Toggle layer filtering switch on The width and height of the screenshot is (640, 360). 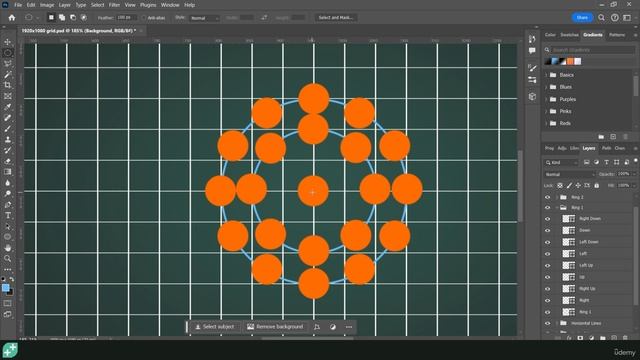636,161
